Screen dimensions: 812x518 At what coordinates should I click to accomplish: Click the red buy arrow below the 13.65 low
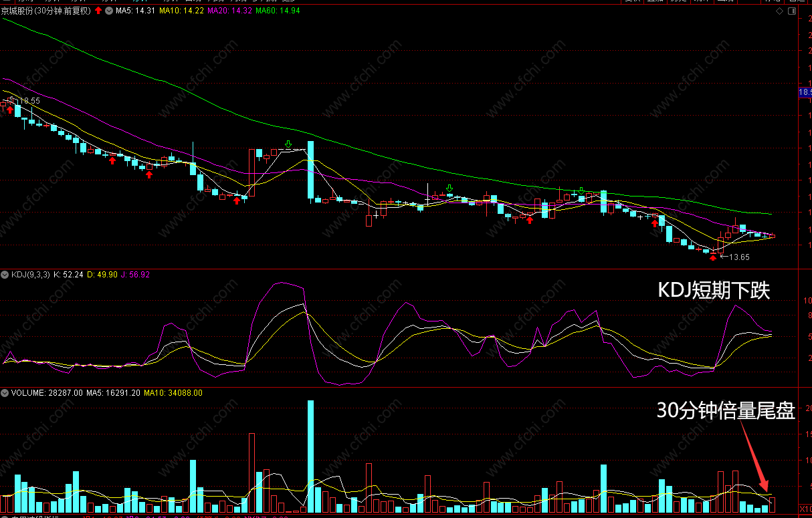713,257
